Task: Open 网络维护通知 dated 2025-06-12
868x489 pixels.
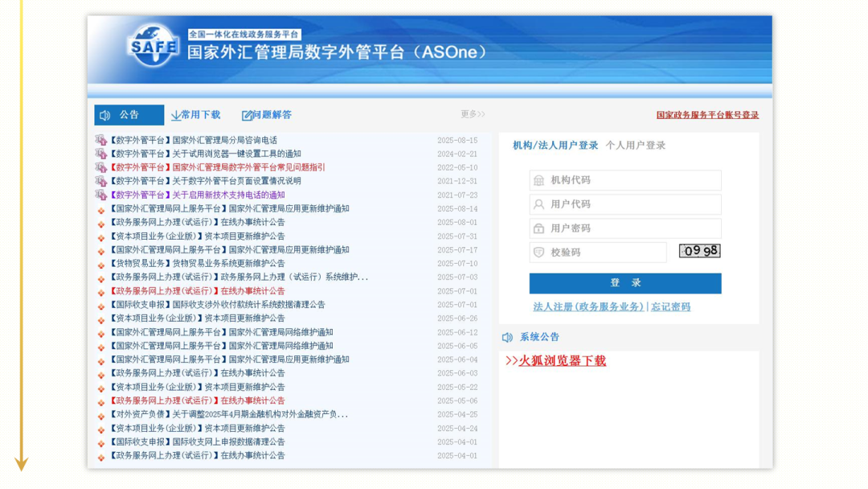Action: (222, 332)
